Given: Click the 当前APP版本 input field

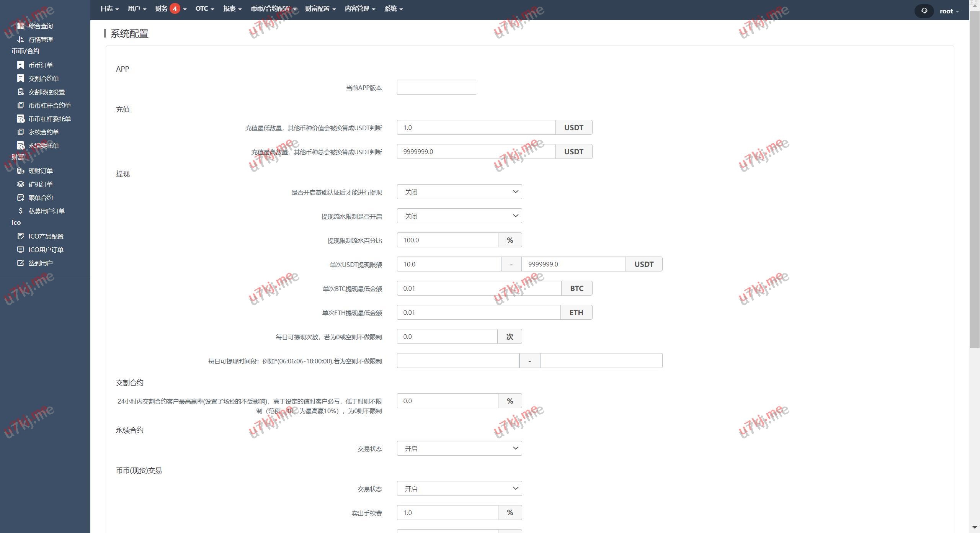Looking at the screenshot, I should [436, 87].
